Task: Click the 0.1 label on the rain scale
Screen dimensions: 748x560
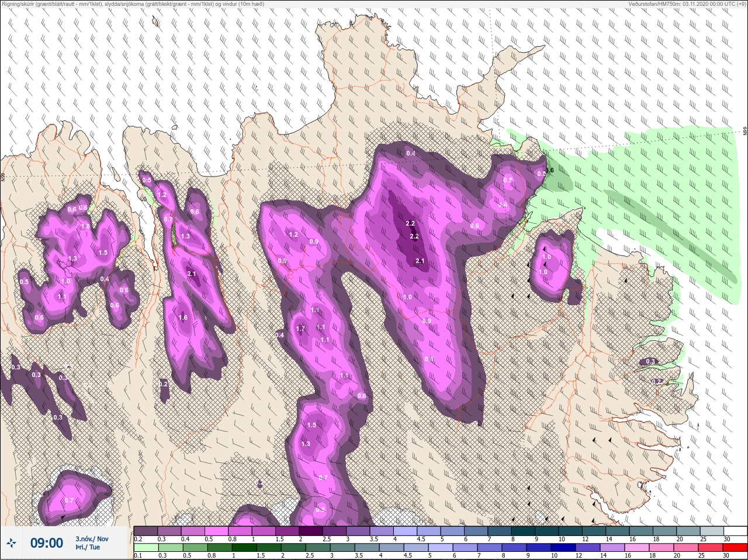Action: coord(138,556)
